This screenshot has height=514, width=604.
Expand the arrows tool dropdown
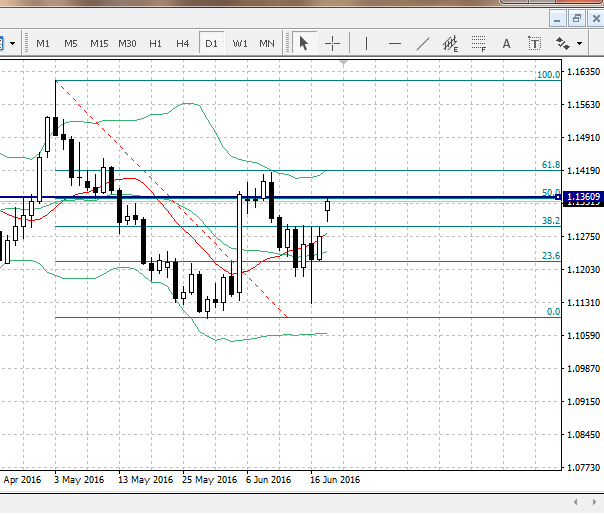579,44
